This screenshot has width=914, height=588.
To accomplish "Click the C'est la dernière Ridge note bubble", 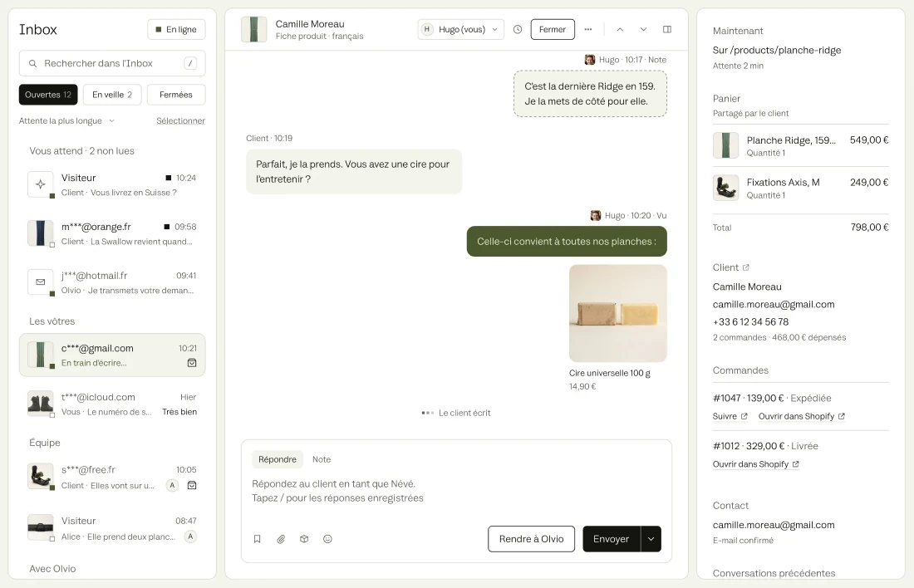I will click(x=590, y=94).
